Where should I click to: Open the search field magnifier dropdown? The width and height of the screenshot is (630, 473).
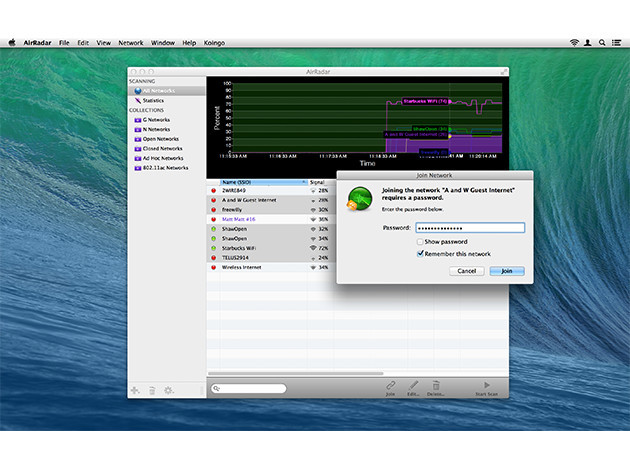[217, 388]
